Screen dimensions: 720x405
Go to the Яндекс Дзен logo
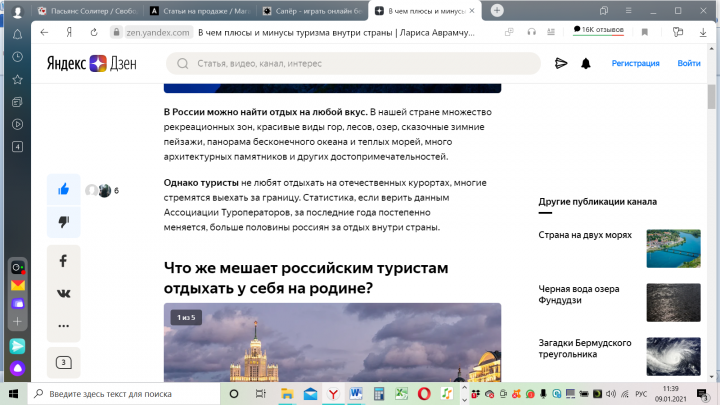coord(91,63)
